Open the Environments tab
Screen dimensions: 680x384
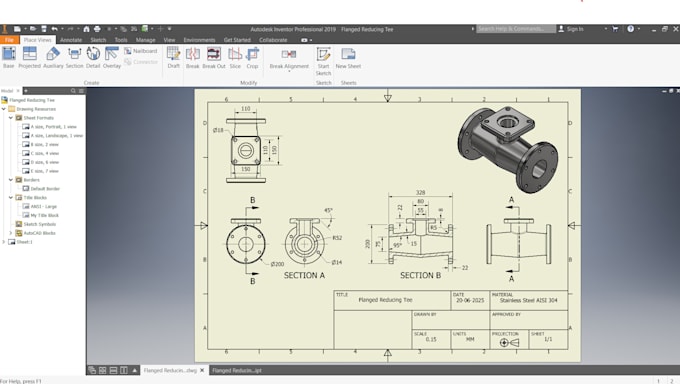(199, 40)
